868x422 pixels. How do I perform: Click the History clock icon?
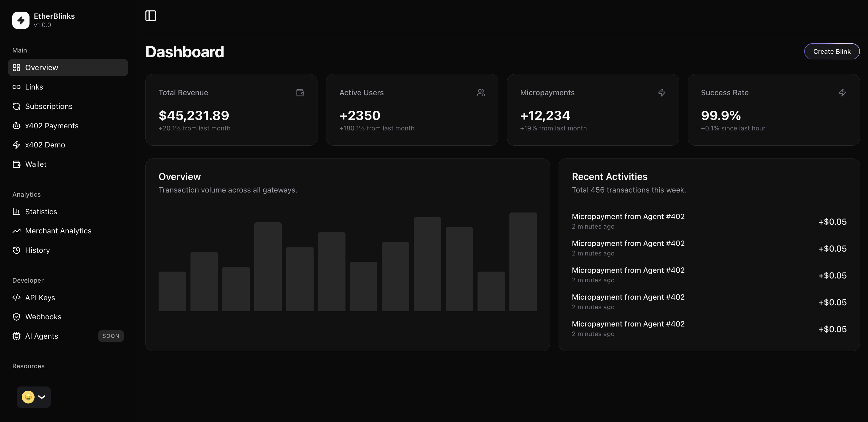coord(16,250)
